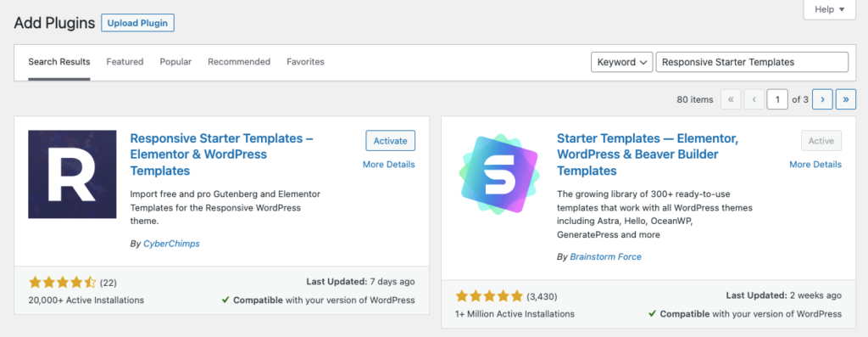Go to the first page of results
868x337 pixels.
pos(731,99)
